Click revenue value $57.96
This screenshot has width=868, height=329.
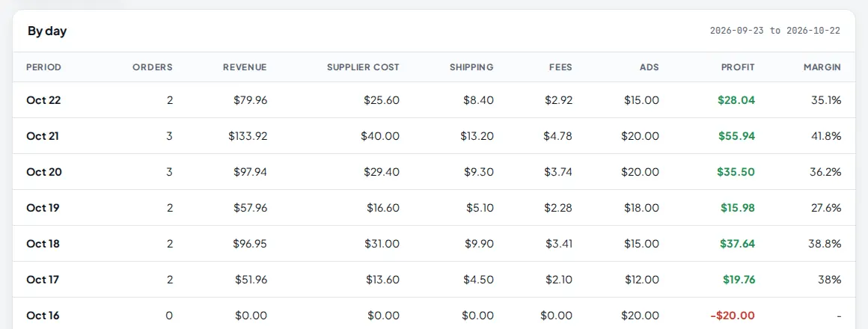coord(250,208)
